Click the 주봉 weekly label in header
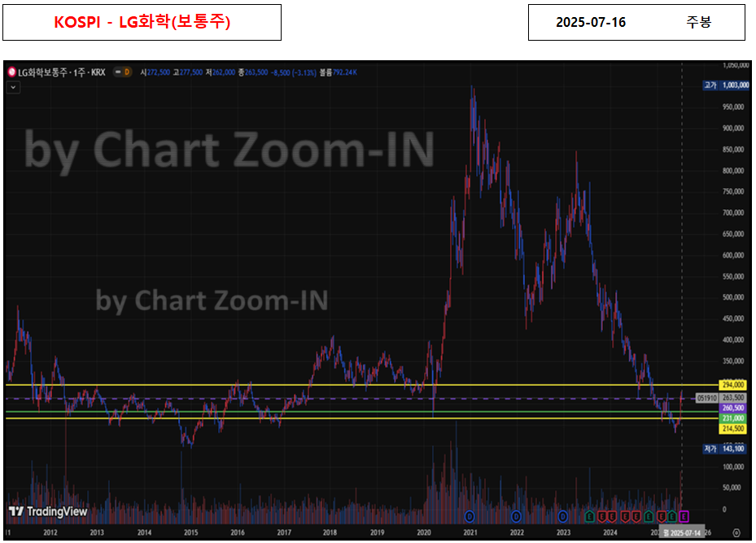Screen dimensions: 756x543 698,22
